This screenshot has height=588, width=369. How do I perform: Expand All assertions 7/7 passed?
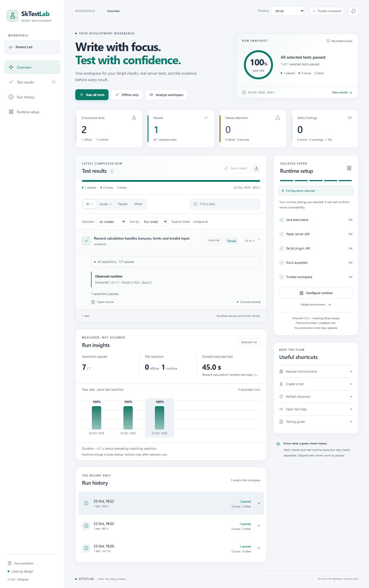point(176,262)
